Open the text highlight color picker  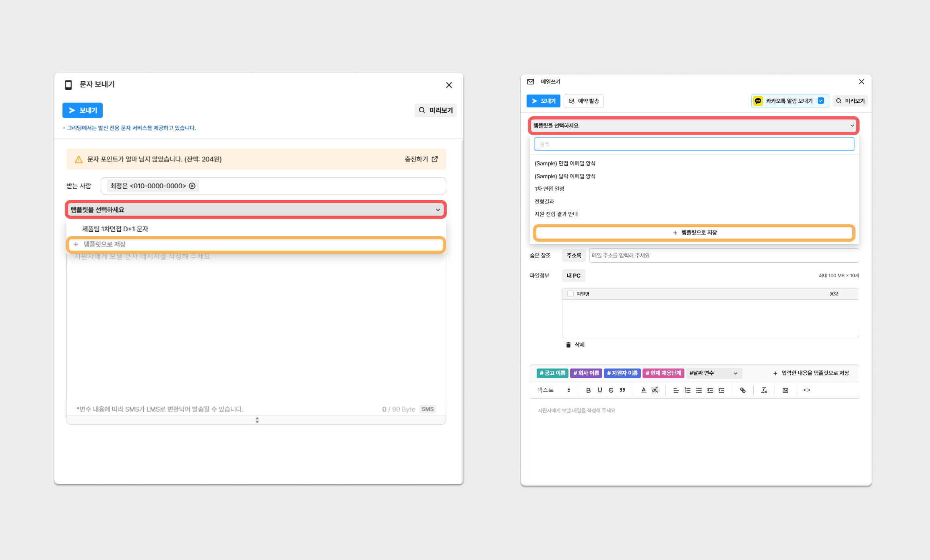[x=655, y=390]
